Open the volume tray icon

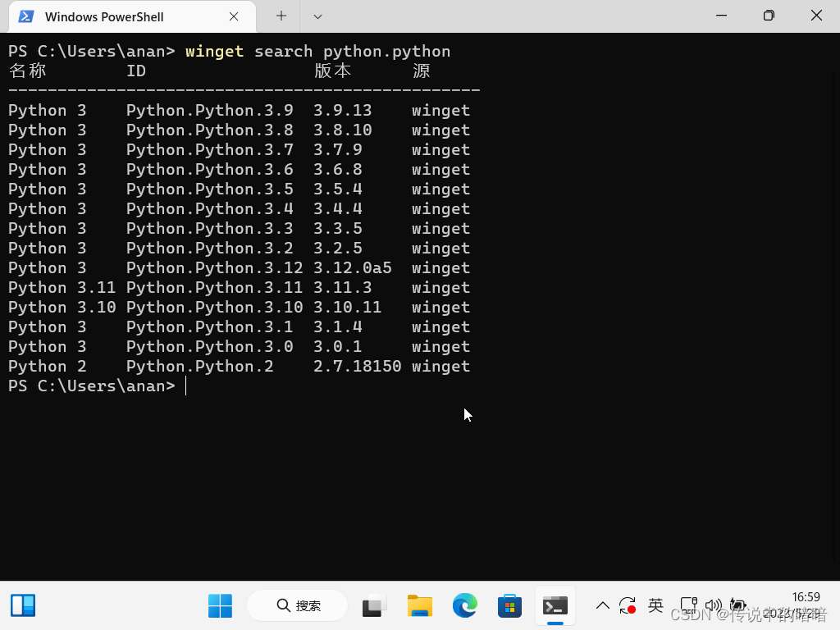(713, 606)
